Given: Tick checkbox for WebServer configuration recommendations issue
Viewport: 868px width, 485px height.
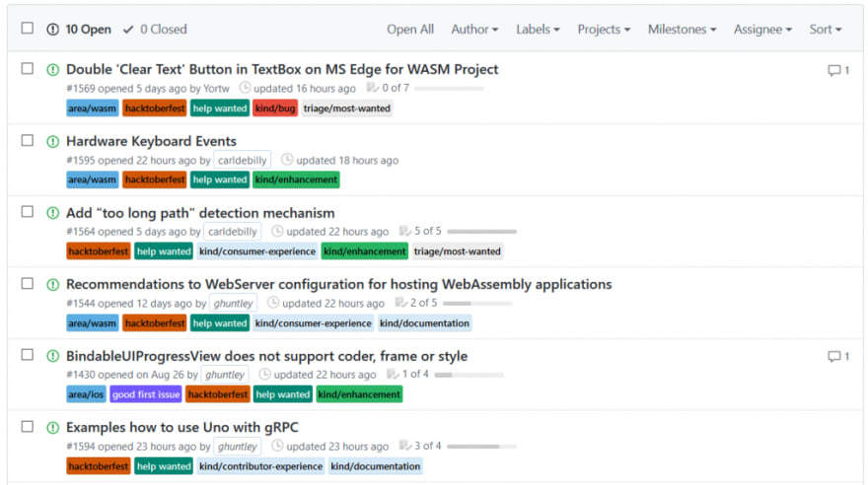Looking at the screenshot, I should (x=28, y=284).
